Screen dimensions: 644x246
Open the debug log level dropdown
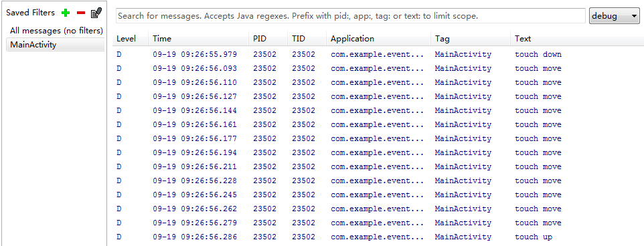pos(614,16)
